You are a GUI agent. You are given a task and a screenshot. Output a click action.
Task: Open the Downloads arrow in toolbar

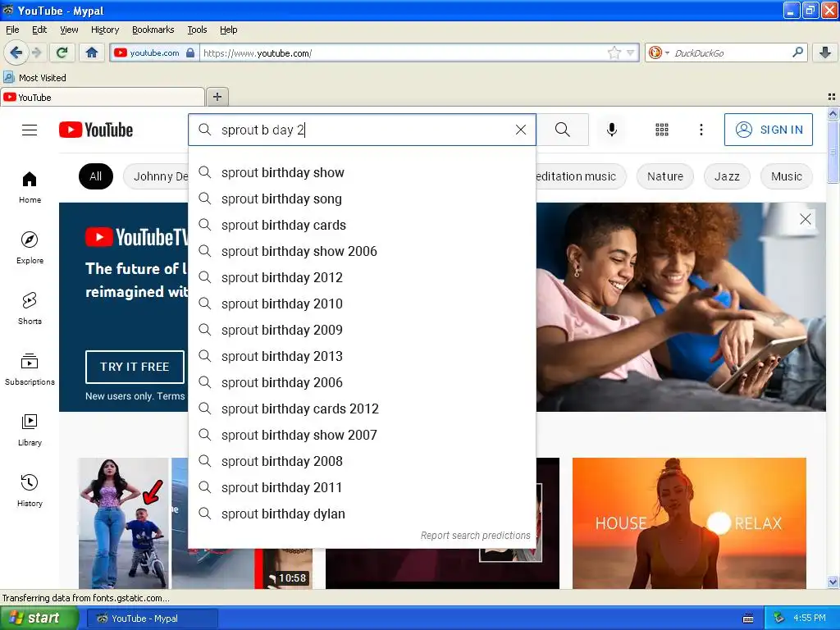825,52
